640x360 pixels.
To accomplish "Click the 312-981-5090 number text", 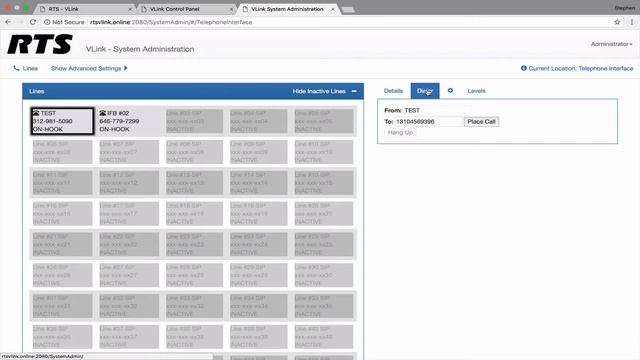I will click(x=53, y=121).
